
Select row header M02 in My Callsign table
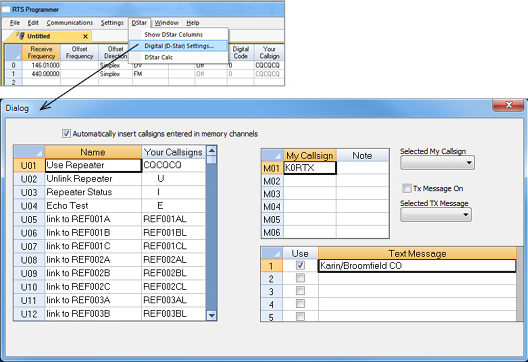272,181
